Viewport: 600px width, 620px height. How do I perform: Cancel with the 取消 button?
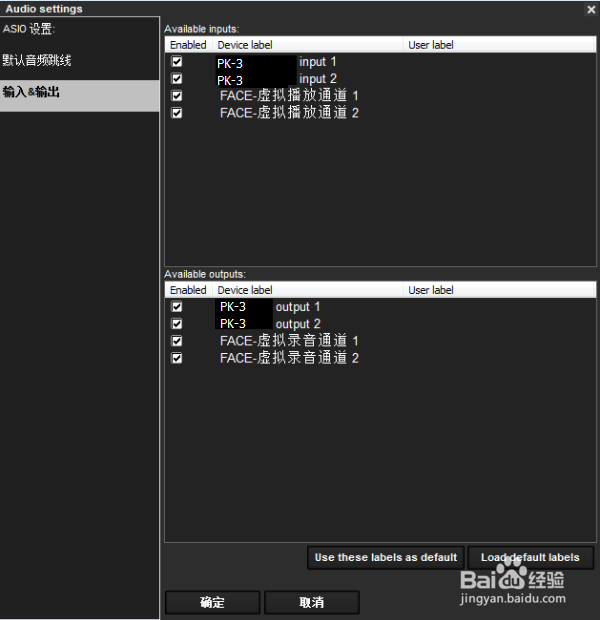312,602
